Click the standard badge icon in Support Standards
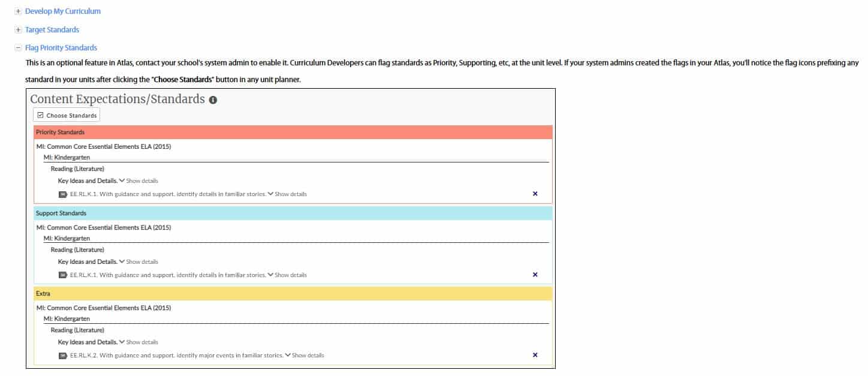This screenshot has width=868, height=376. tap(63, 275)
